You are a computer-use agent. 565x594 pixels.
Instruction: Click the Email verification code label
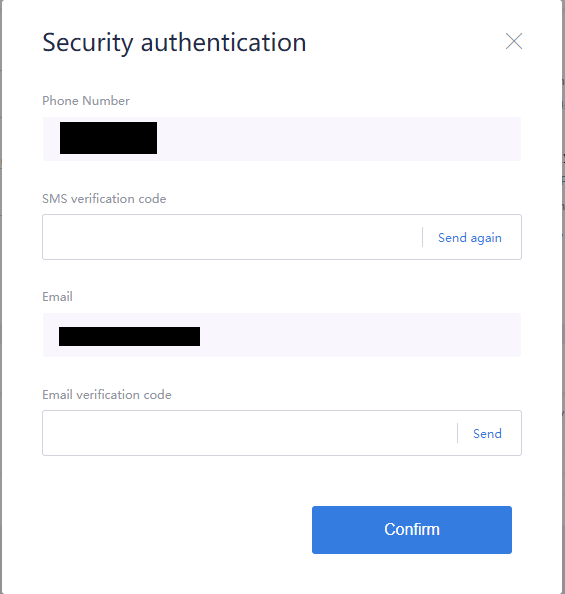click(107, 395)
